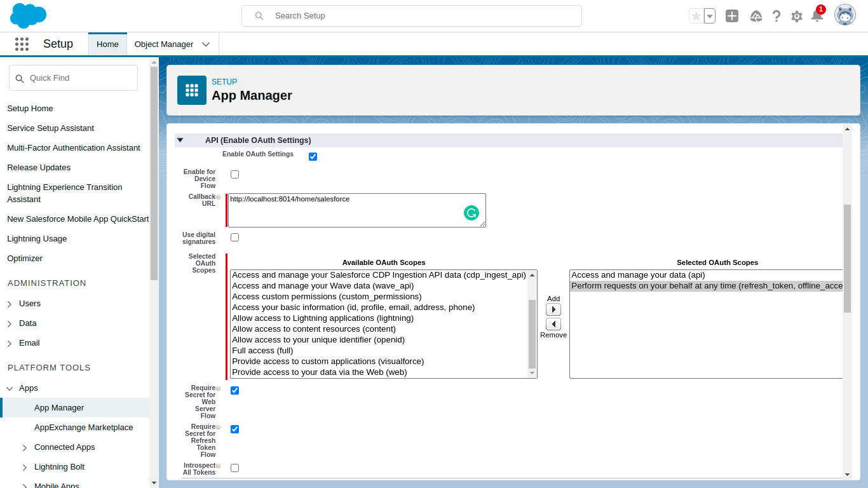Screen dimensions: 868x488
Task: Uncheck Require Secret for Refresh Token Flow
Action: click(x=234, y=429)
